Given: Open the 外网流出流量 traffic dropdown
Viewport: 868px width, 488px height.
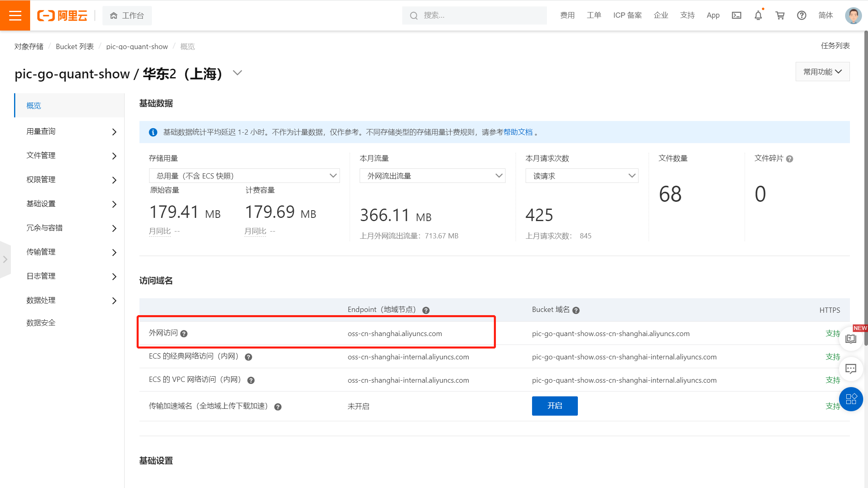Looking at the screenshot, I should (432, 176).
